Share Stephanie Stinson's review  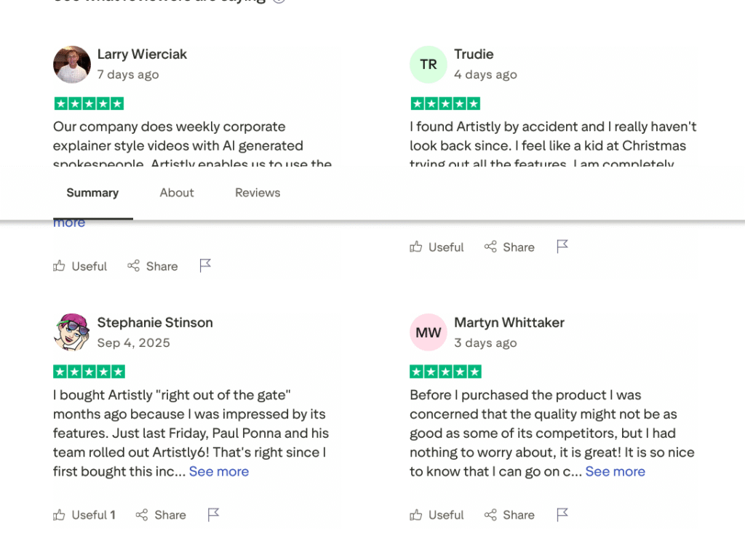pyautogui.click(x=161, y=515)
